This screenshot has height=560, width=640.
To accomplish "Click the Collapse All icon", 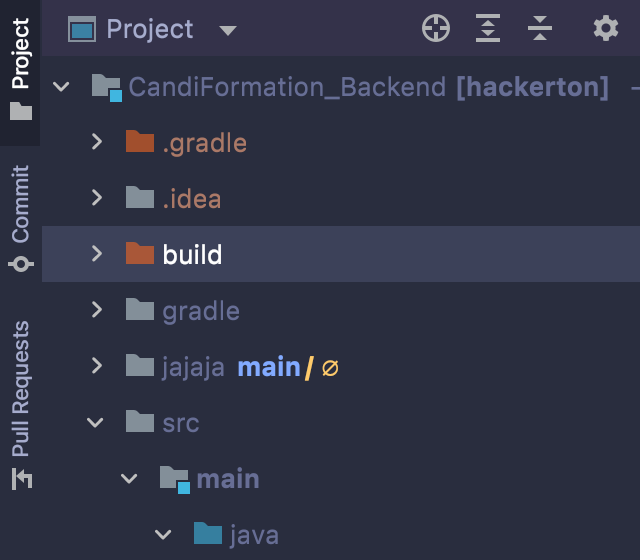I will tap(540, 28).
